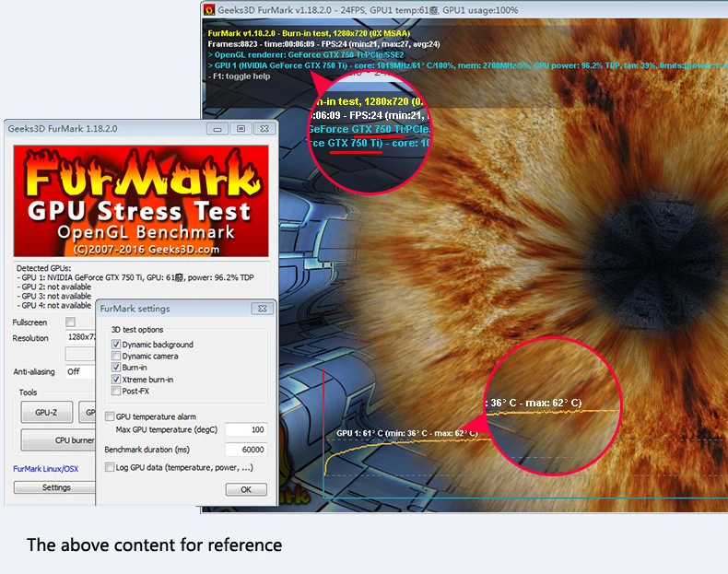Toggle Xtreme burn-in checkbox
This screenshot has width=728, height=574.
click(x=116, y=379)
